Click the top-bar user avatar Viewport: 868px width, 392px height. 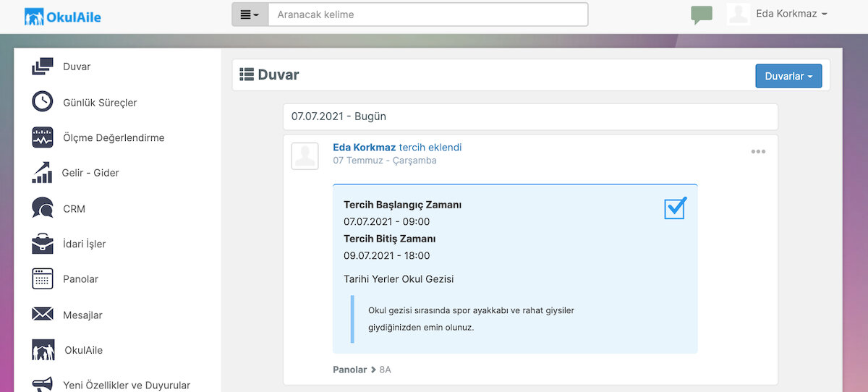[739, 14]
